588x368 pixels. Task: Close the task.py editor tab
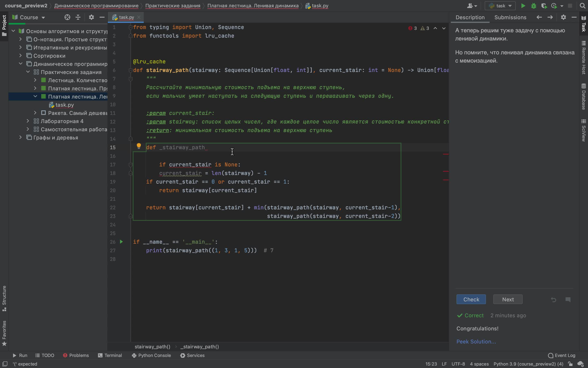click(x=139, y=17)
